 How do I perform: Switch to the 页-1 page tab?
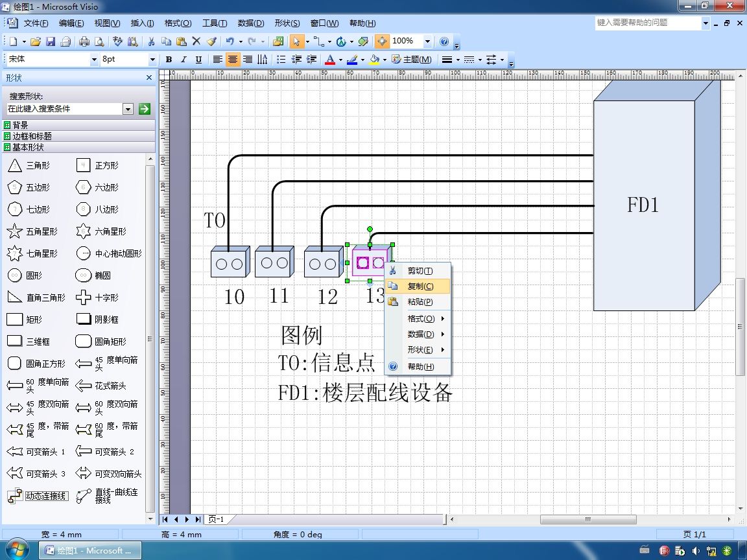click(x=217, y=519)
